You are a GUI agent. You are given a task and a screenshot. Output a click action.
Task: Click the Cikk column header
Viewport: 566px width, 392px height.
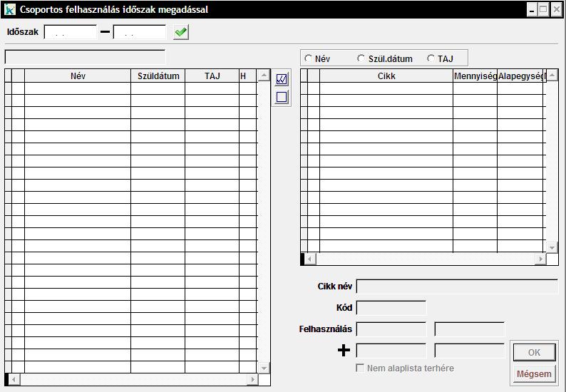pos(386,76)
